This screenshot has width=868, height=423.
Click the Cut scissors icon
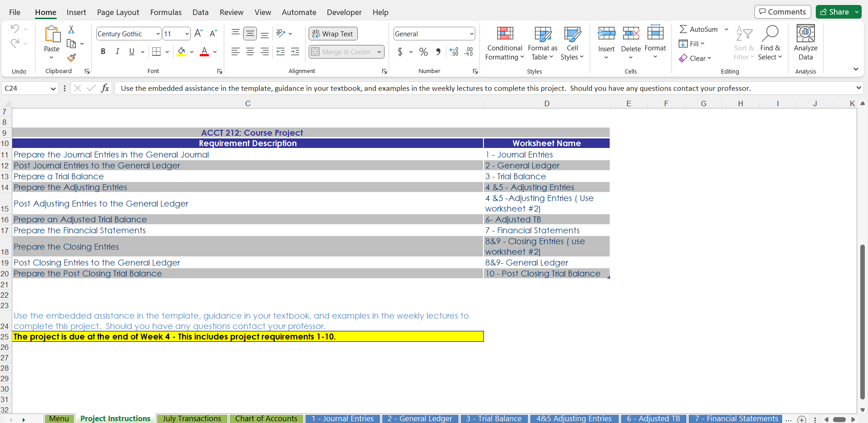pyautogui.click(x=71, y=30)
